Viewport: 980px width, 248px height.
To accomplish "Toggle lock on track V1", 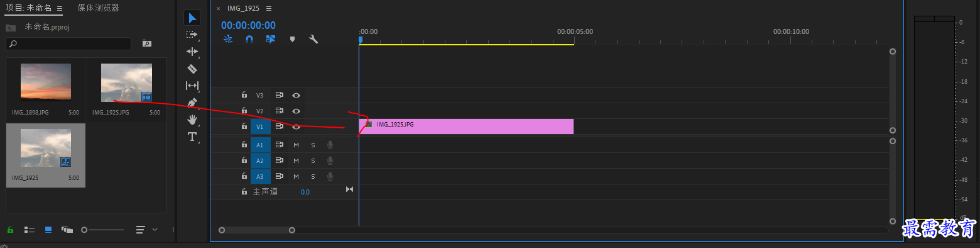I will click(x=244, y=127).
